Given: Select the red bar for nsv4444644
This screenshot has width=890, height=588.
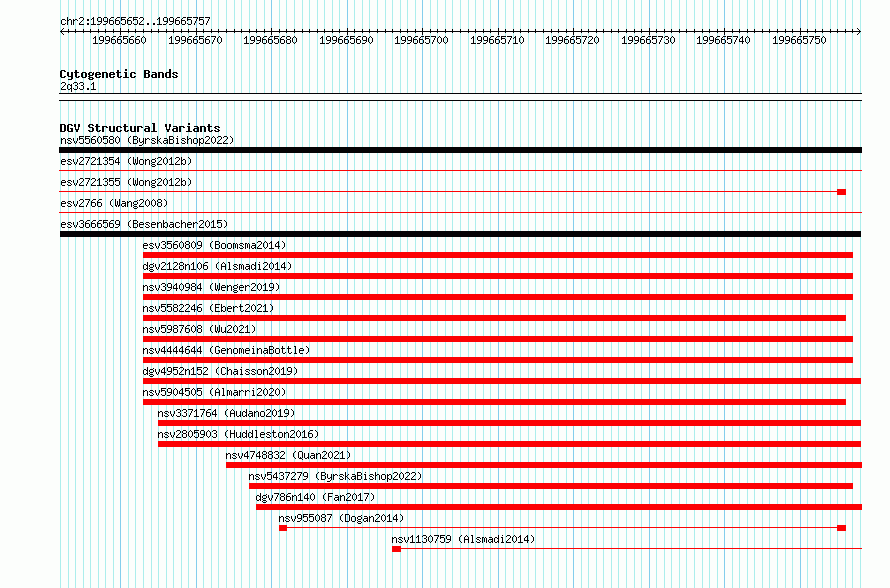Looking at the screenshot, I should pyautogui.click(x=498, y=360).
